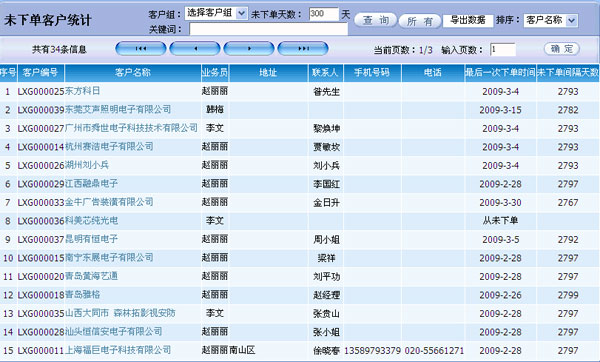Go to the previous page arrow button

(195, 49)
